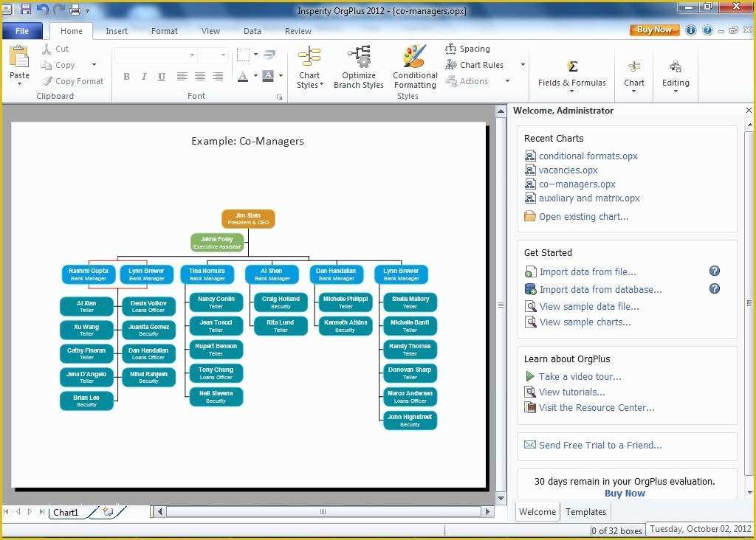756x540 pixels.
Task: Click Import data from database link
Action: point(600,289)
